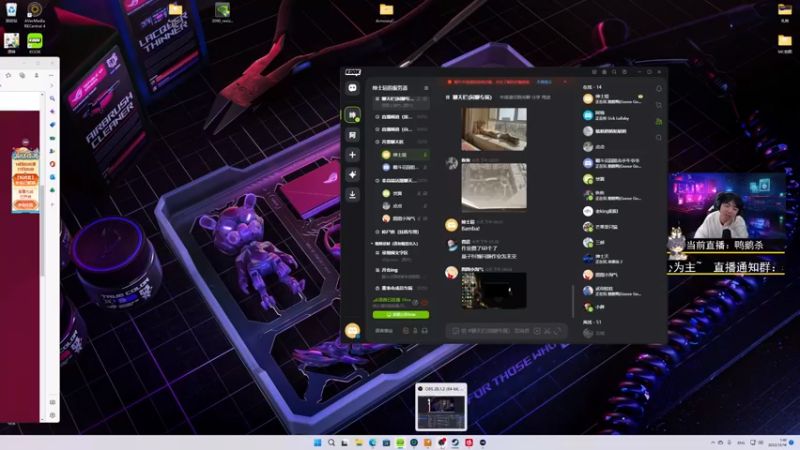Open File Explorer from taskbar
This screenshot has height=450, width=800.
(359, 442)
